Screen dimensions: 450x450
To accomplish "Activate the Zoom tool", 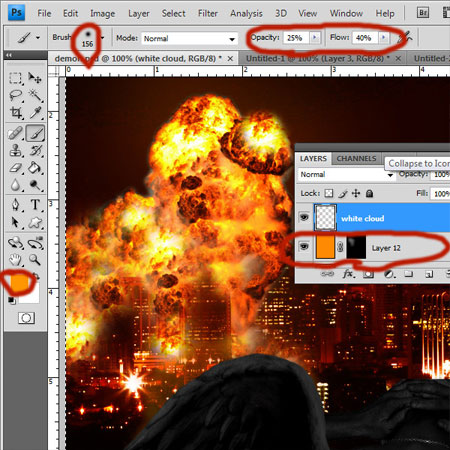I will pos(35,259).
